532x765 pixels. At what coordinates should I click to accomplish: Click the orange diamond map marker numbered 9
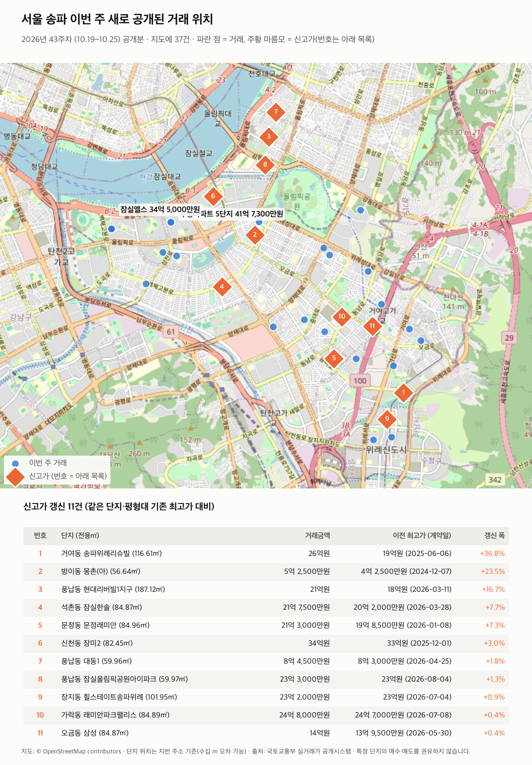click(x=387, y=419)
